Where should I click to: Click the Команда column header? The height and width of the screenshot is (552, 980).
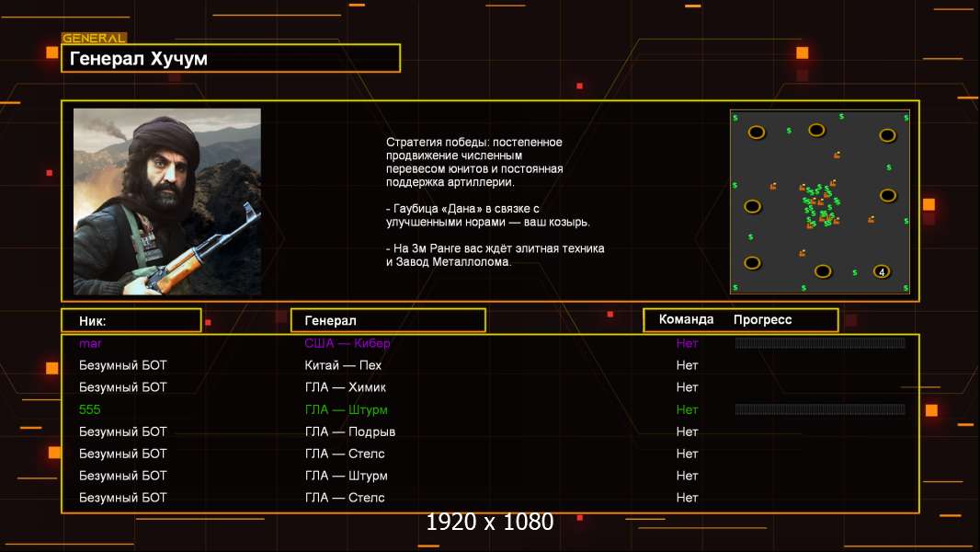[x=686, y=319]
